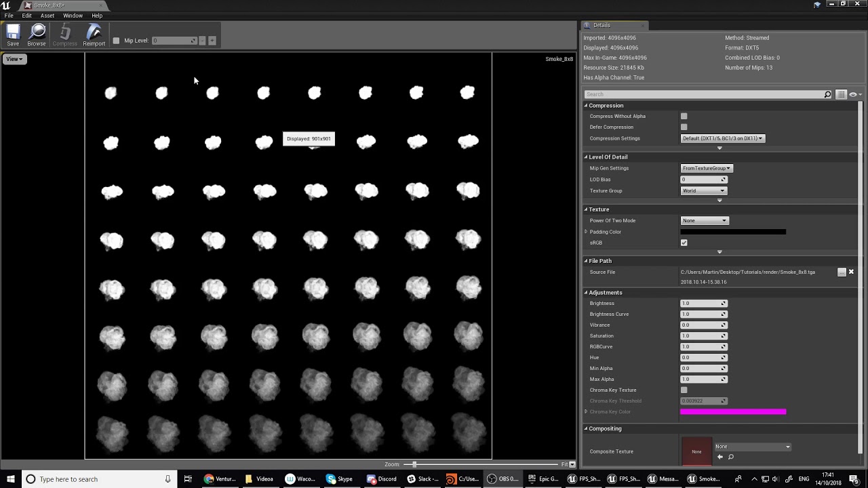Uncheck the sRGB checkbox

coord(684,243)
